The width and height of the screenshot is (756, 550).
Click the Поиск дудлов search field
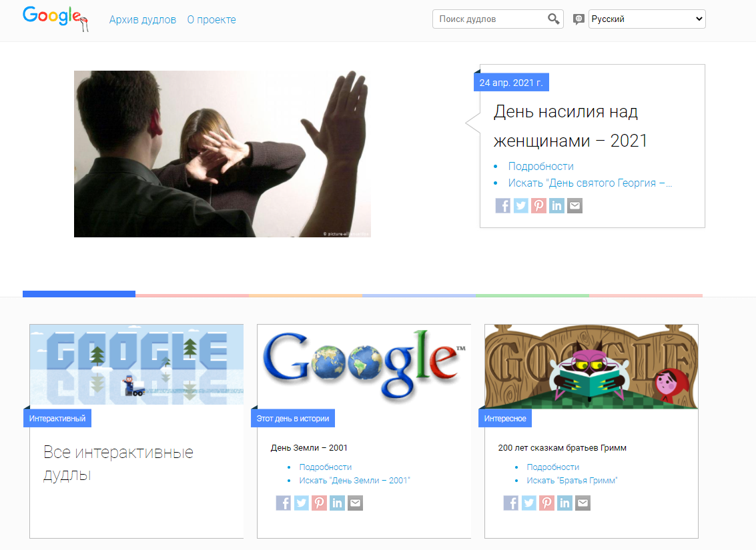491,19
